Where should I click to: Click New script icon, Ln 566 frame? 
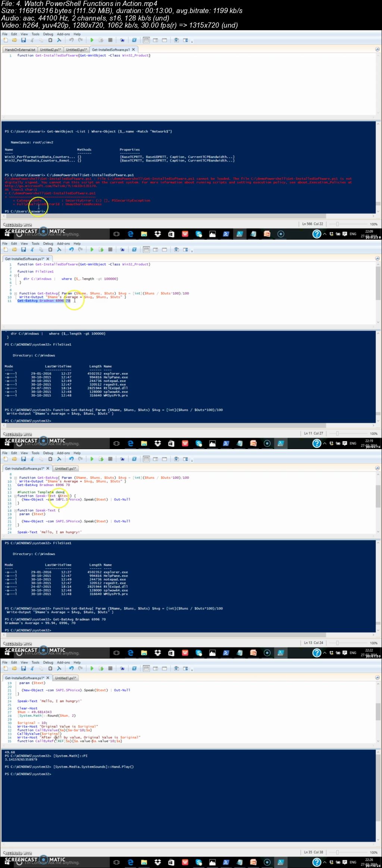tap(5, 40)
